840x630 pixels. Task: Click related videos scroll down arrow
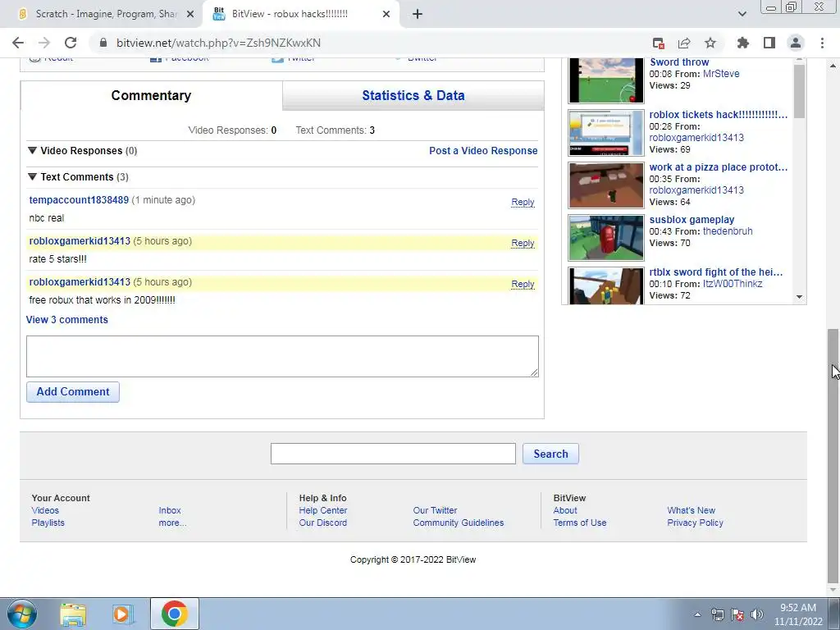(x=799, y=297)
